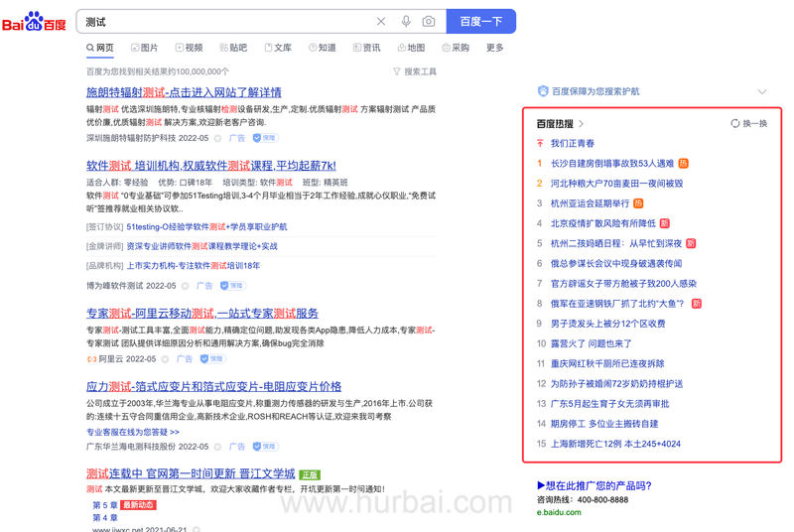Open 长沙自建房倒塌事故53人遇难 hot topic
The width and height of the screenshot is (794, 532).
[612, 164]
